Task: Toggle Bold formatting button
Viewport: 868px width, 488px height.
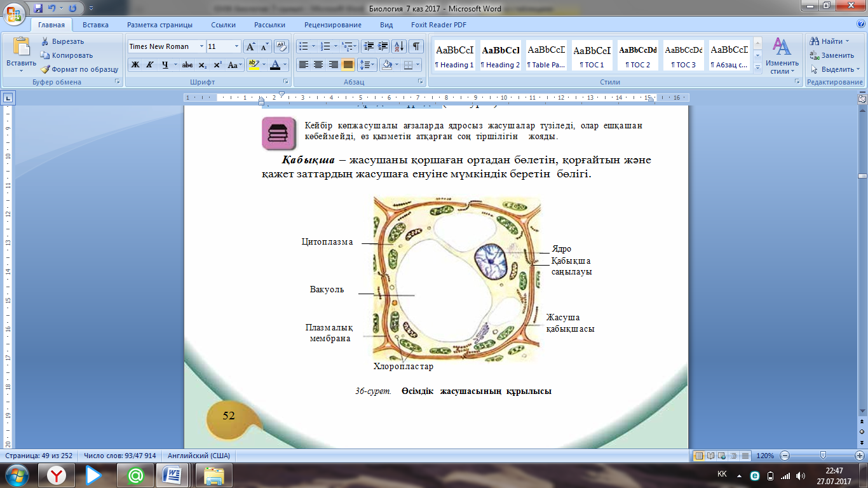Action: click(135, 65)
